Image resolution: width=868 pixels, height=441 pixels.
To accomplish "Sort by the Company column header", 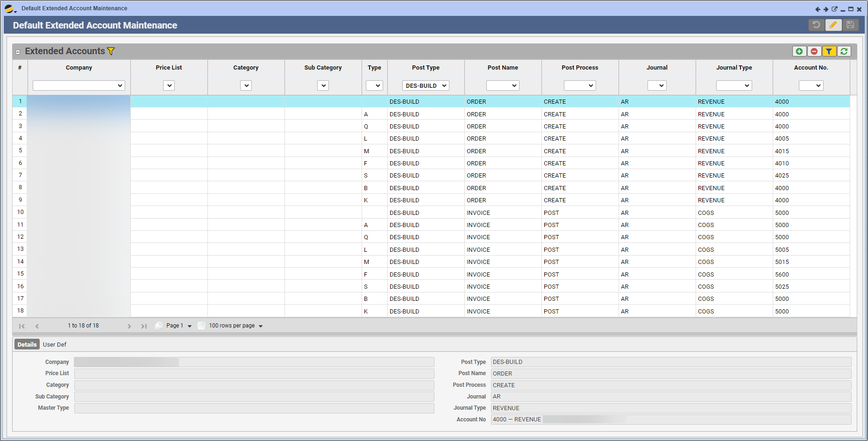I will point(79,68).
